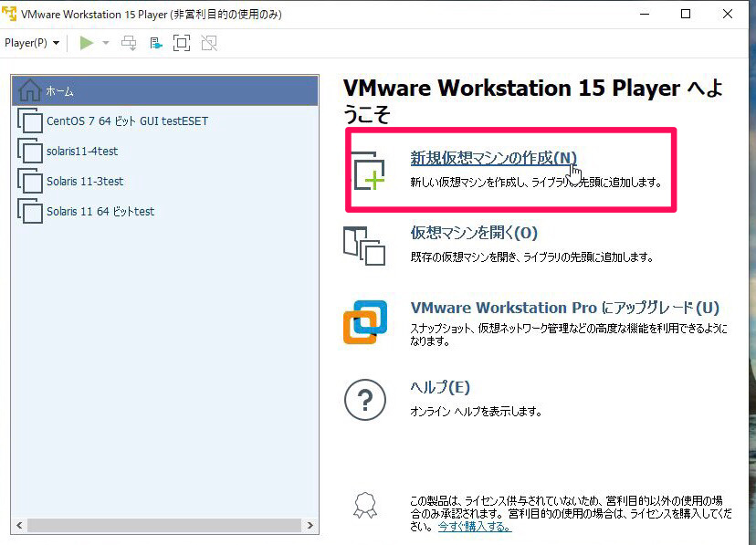Image resolution: width=756 pixels, height=545 pixels.
Task: Click VMware Workstation Pro にアップグレード(U) link
Action: tap(564, 308)
